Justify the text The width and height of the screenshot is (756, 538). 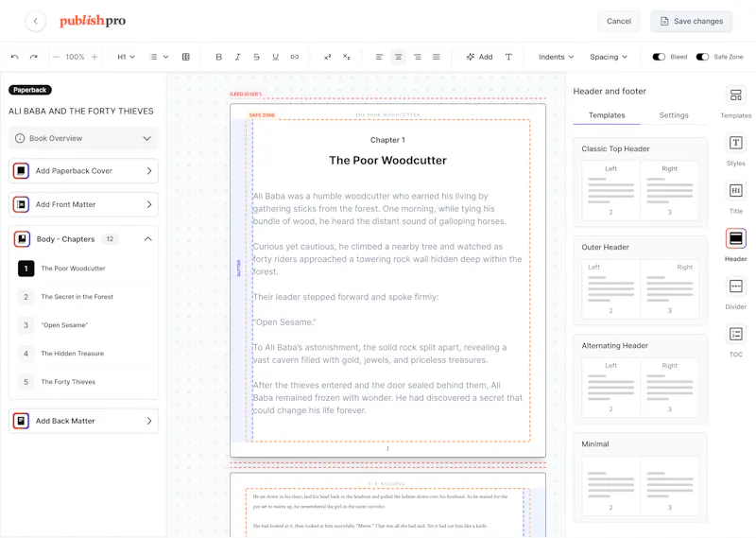click(437, 57)
